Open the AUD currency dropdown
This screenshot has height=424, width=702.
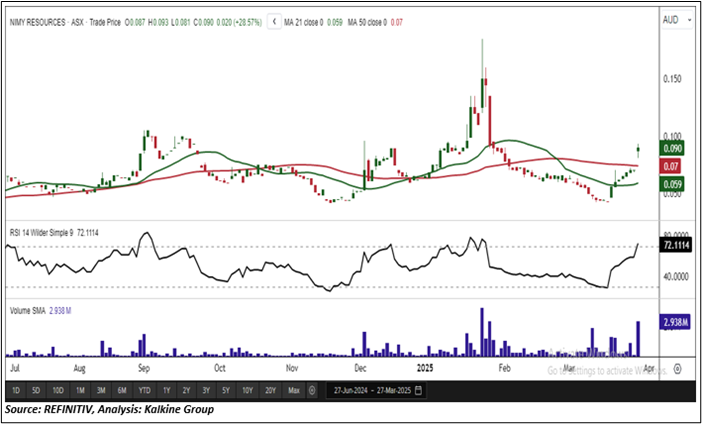(676, 20)
